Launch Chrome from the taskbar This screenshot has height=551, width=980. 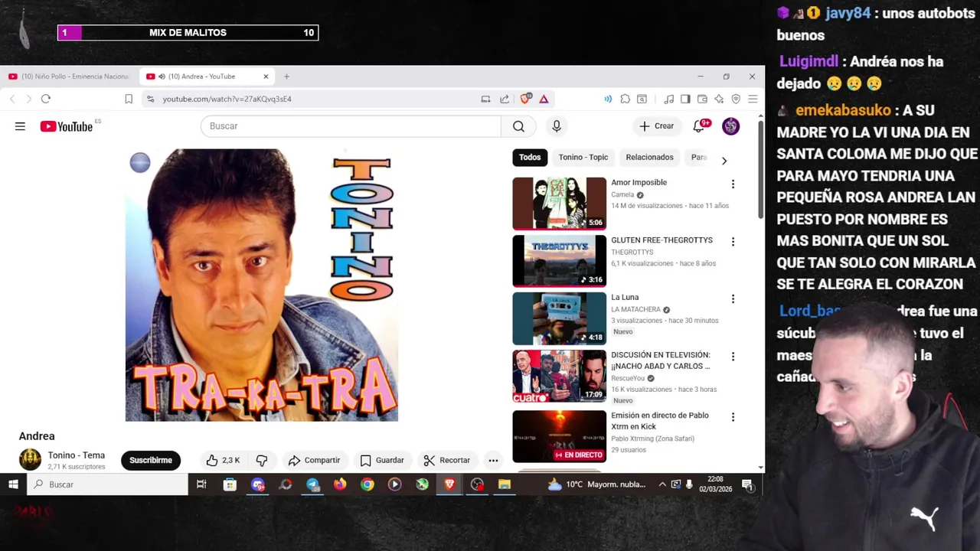pyautogui.click(x=367, y=484)
